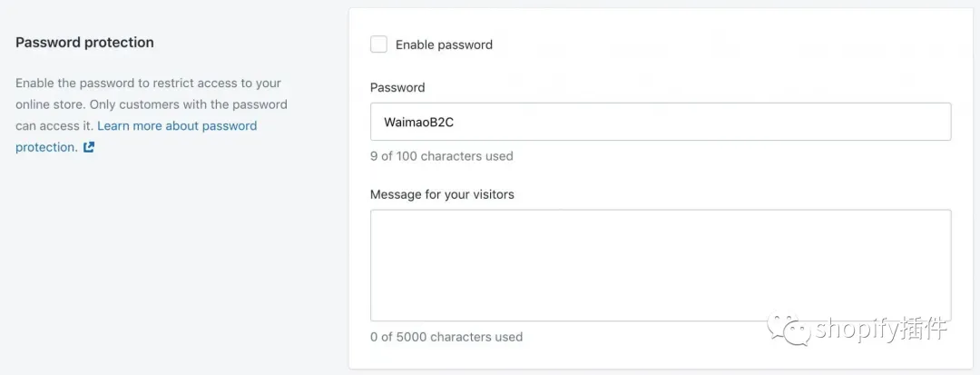The height and width of the screenshot is (375, 980).
Task: Click the 'Enable the password to restrict' description line
Action: [148, 84]
